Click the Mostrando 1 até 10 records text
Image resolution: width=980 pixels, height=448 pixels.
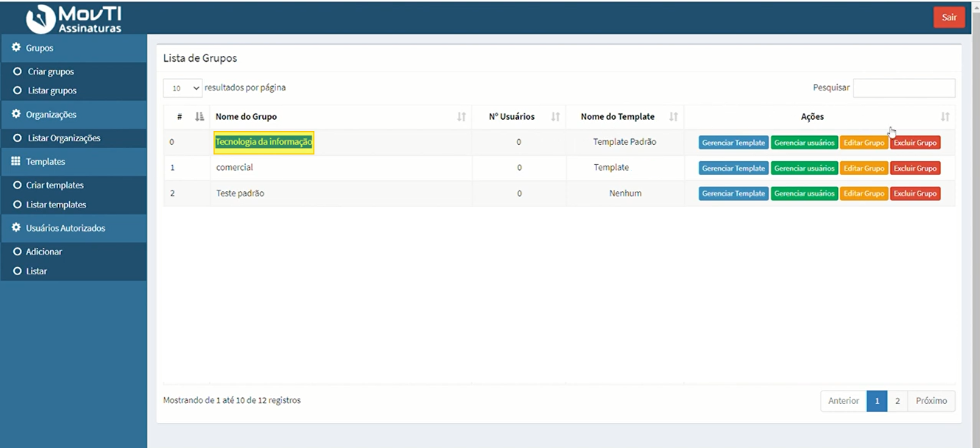click(232, 401)
